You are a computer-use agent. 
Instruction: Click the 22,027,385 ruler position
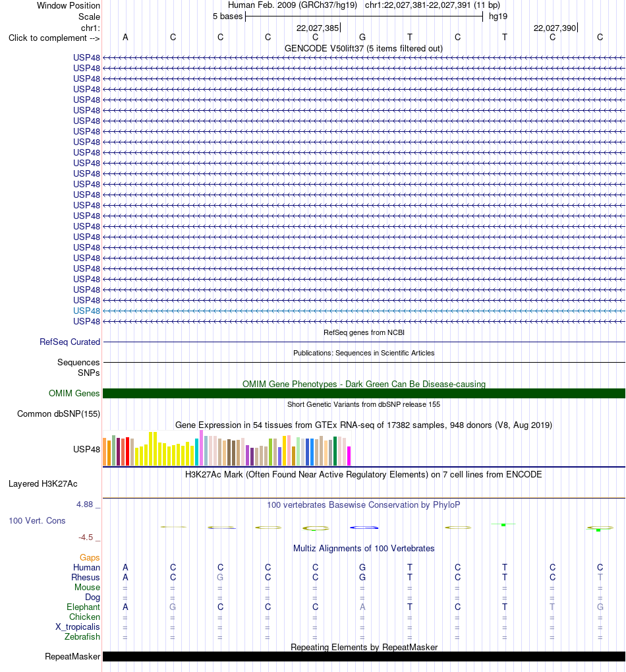click(318, 28)
